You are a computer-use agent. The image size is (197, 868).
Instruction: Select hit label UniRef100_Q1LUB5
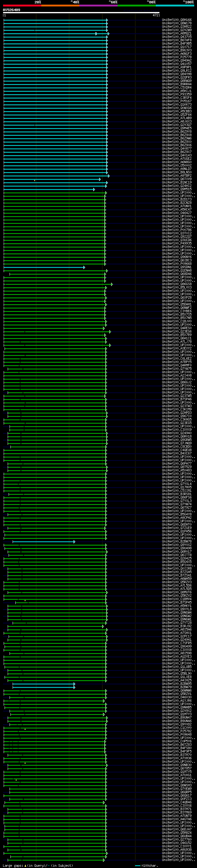coord(177,667)
